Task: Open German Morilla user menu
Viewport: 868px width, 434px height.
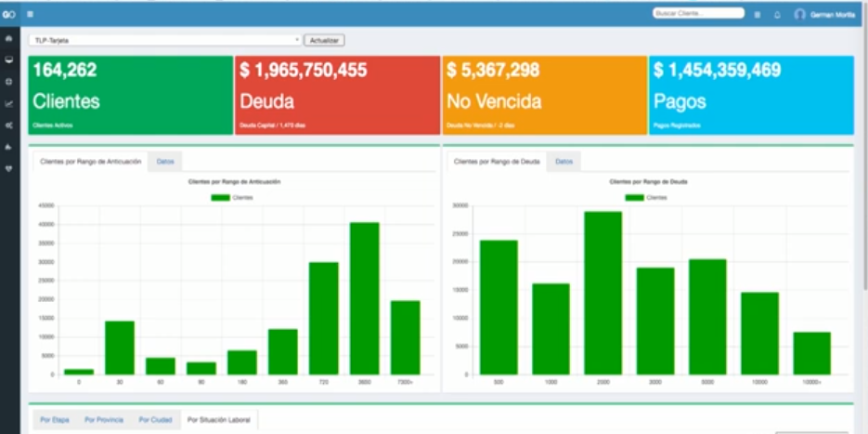Action: click(825, 15)
